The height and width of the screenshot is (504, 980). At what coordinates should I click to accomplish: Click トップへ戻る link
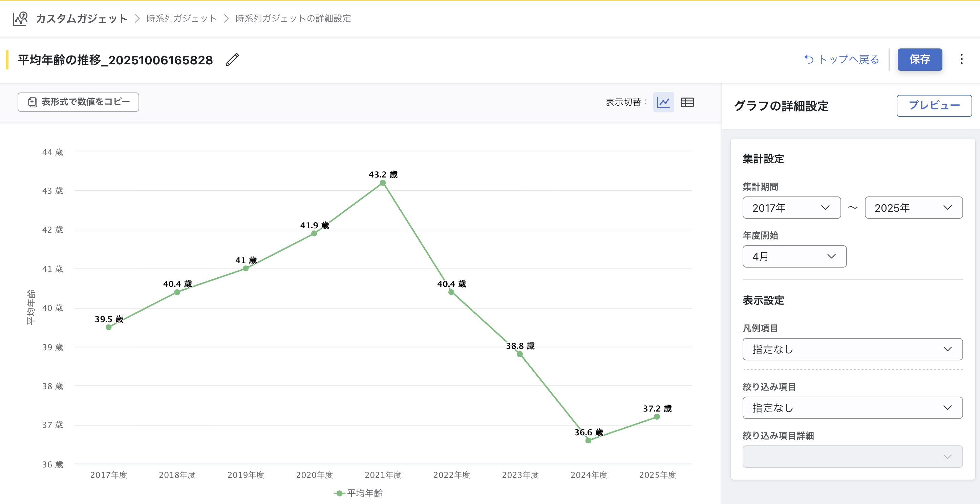click(841, 59)
